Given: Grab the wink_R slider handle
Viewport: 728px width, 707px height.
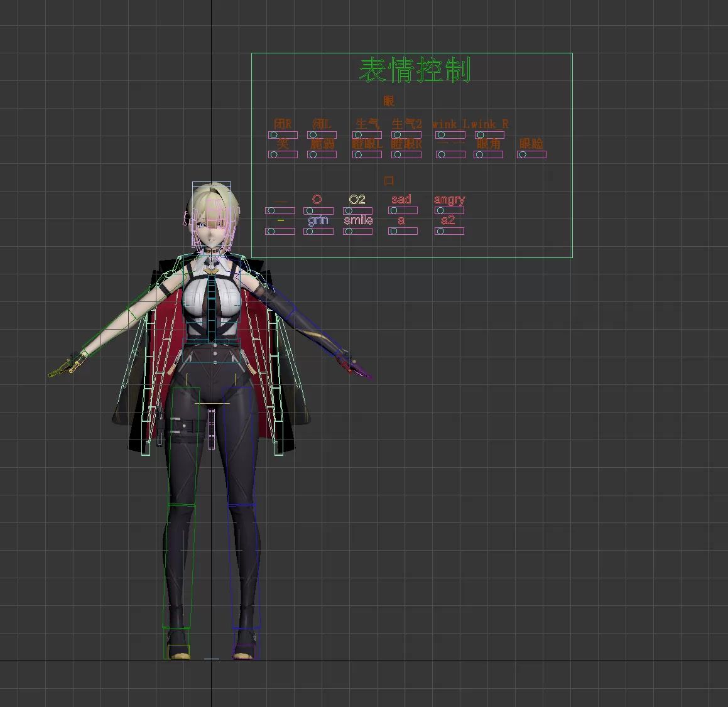Looking at the screenshot, I should (480, 135).
